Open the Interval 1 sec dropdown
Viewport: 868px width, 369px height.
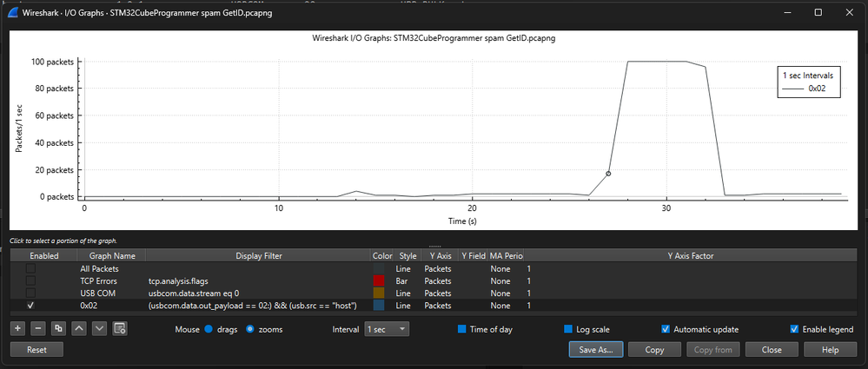(387, 329)
